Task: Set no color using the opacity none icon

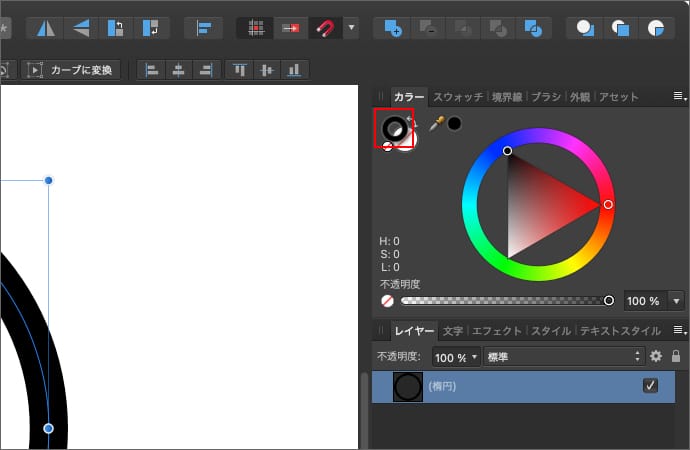Action: click(387, 300)
